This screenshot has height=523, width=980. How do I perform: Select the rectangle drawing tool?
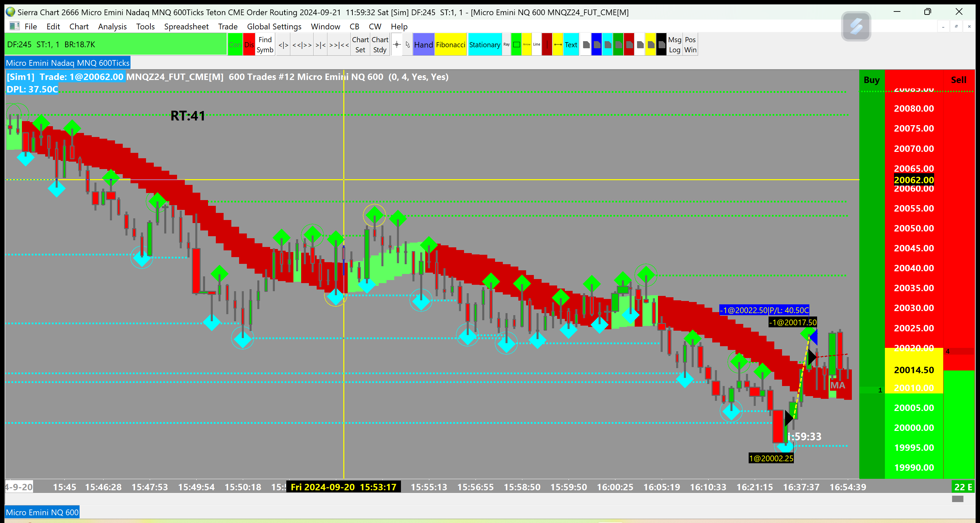(x=516, y=45)
